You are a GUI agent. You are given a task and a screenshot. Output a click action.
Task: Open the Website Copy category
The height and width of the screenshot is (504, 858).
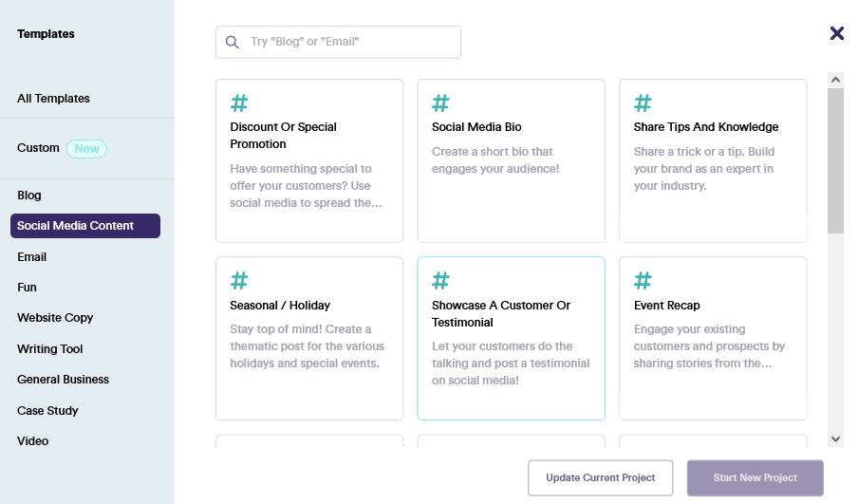pyautogui.click(x=55, y=318)
